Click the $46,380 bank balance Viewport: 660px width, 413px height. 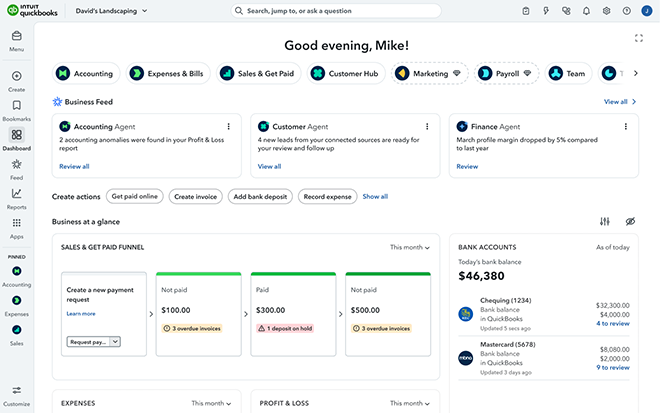pos(481,276)
